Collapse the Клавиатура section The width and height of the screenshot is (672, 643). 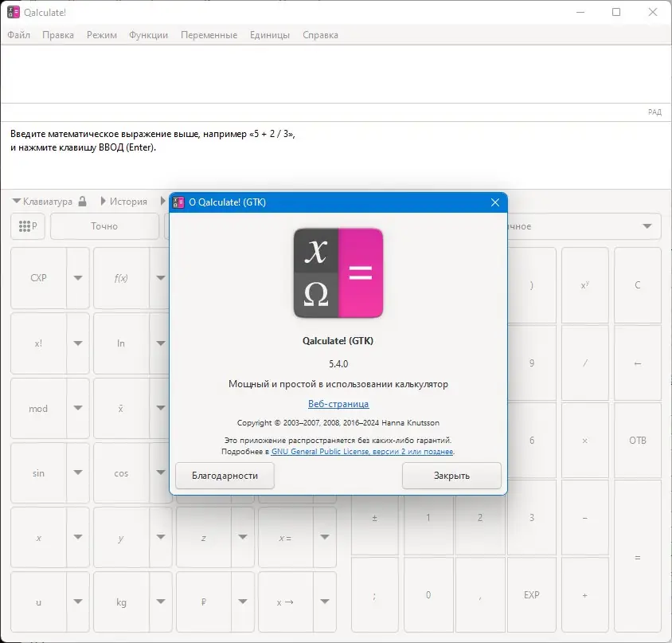[42, 201]
